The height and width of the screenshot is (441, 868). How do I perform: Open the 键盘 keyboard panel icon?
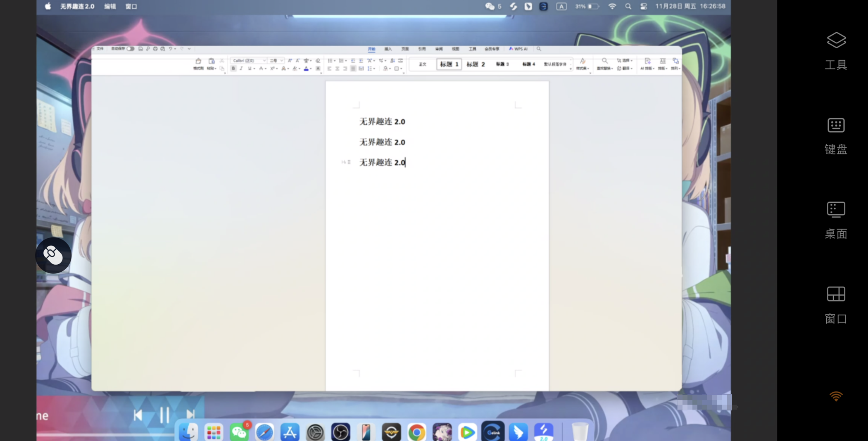point(836,126)
